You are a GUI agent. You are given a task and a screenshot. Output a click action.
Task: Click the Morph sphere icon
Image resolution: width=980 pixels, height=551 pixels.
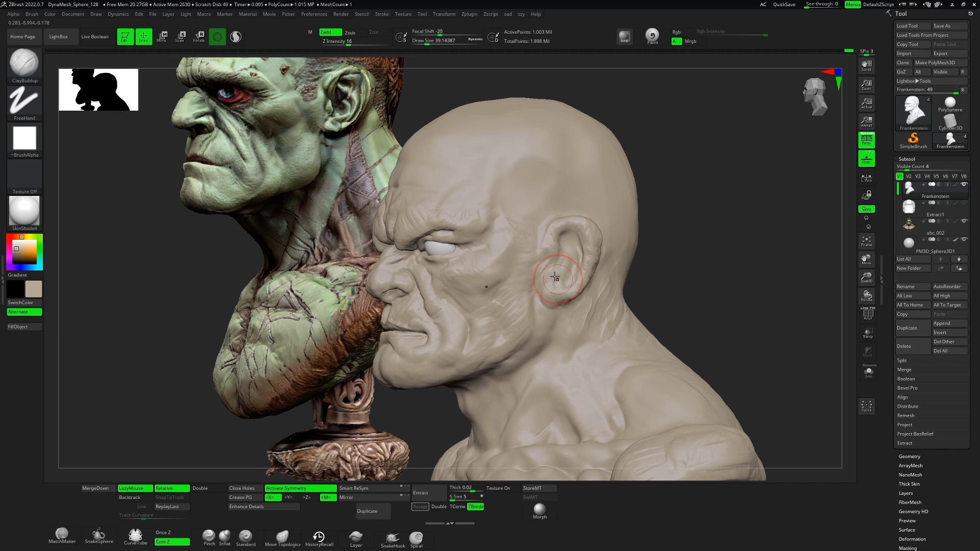pos(539,509)
